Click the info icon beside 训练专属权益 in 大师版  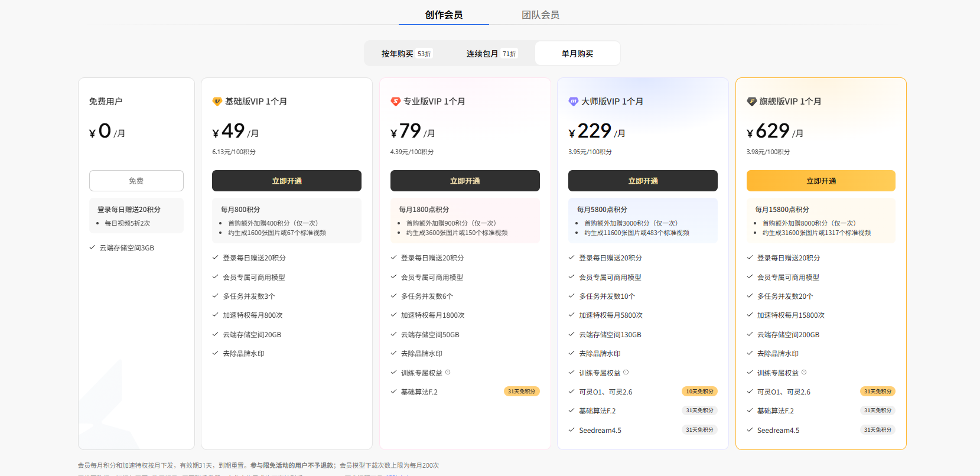pyautogui.click(x=626, y=372)
